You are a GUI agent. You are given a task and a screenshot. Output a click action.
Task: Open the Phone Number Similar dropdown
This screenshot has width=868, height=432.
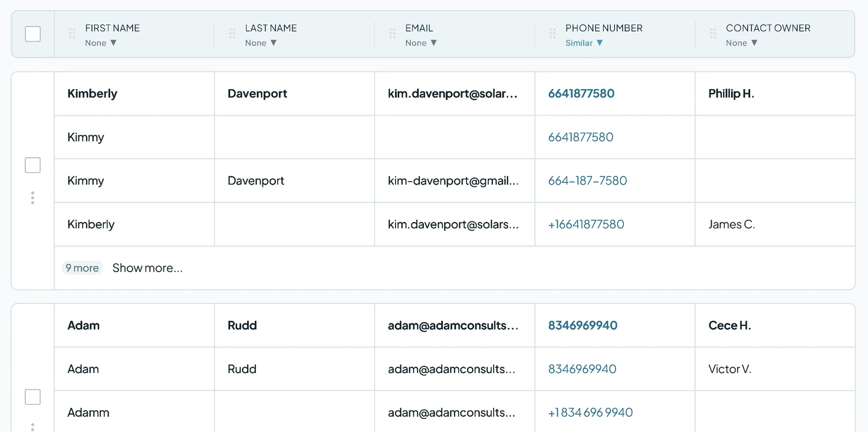[584, 43]
